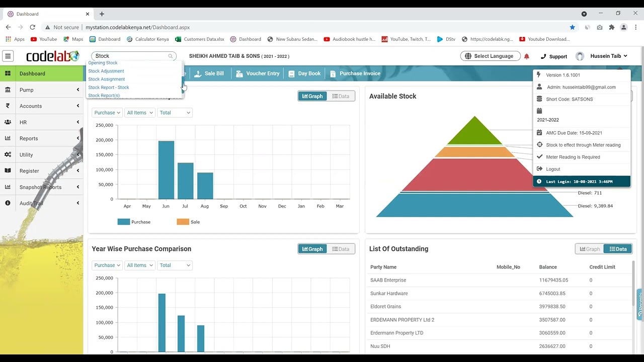Switch monthly chart to Graph view
Image resolution: width=644 pixels, height=362 pixels.
click(x=312, y=96)
